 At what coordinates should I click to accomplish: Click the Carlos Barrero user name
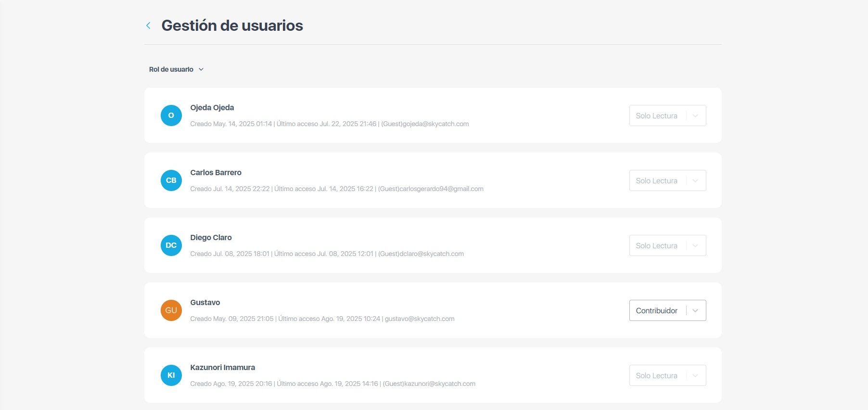click(x=216, y=172)
